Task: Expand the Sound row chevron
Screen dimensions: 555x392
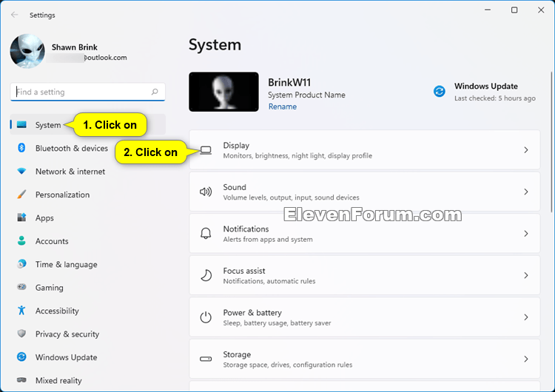Action: [x=526, y=192]
